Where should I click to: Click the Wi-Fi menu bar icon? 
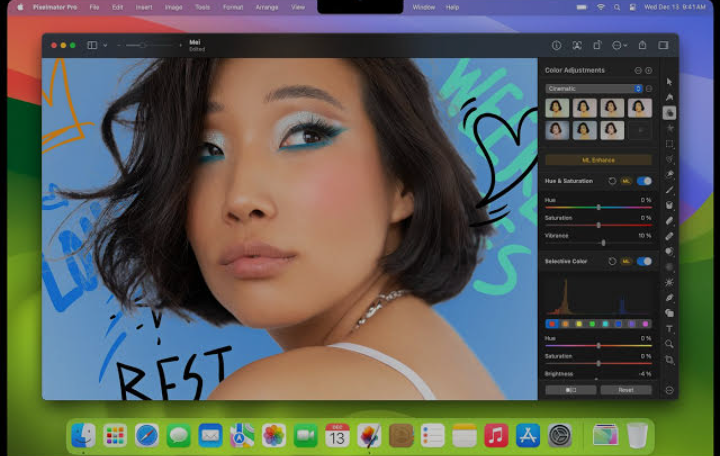601,7
